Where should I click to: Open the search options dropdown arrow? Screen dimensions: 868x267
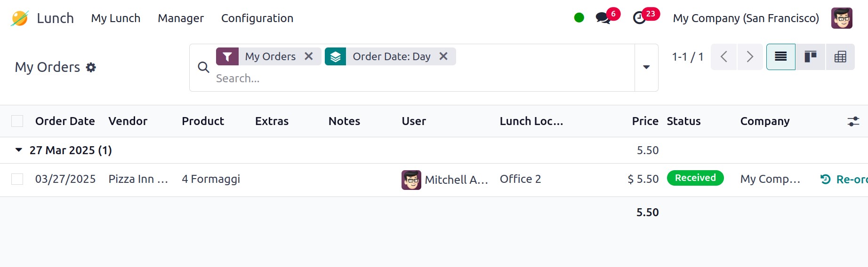click(x=646, y=67)
